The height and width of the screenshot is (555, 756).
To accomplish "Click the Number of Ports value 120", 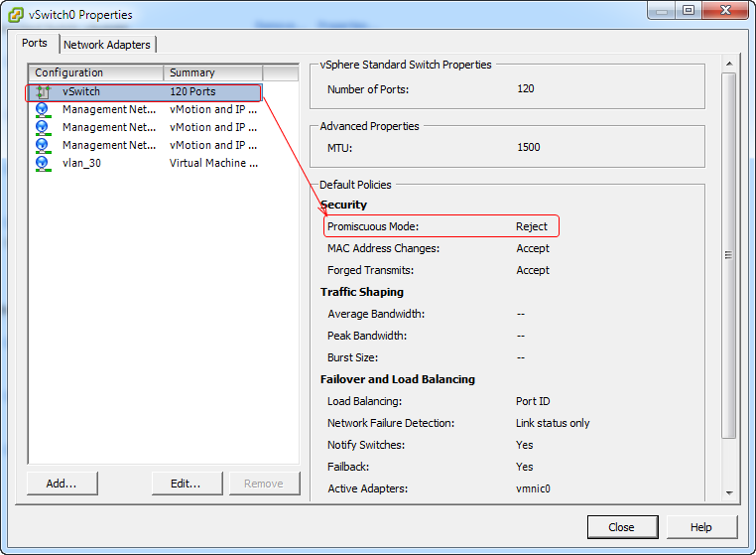I will coord(526,88).
